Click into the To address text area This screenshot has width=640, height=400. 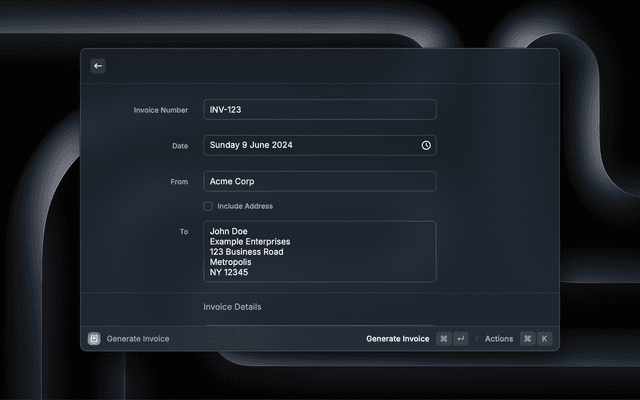point(319,252)
